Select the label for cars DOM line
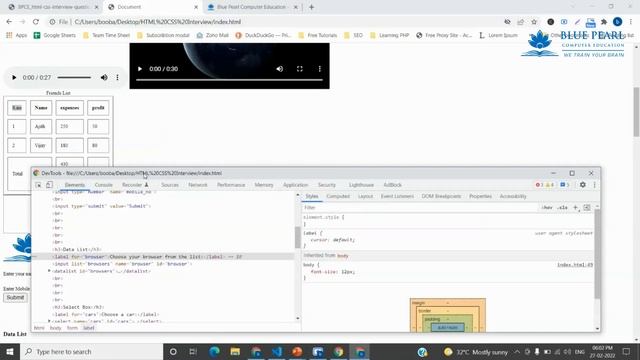Viewport: 640px width, 360px height. (107, 315)
